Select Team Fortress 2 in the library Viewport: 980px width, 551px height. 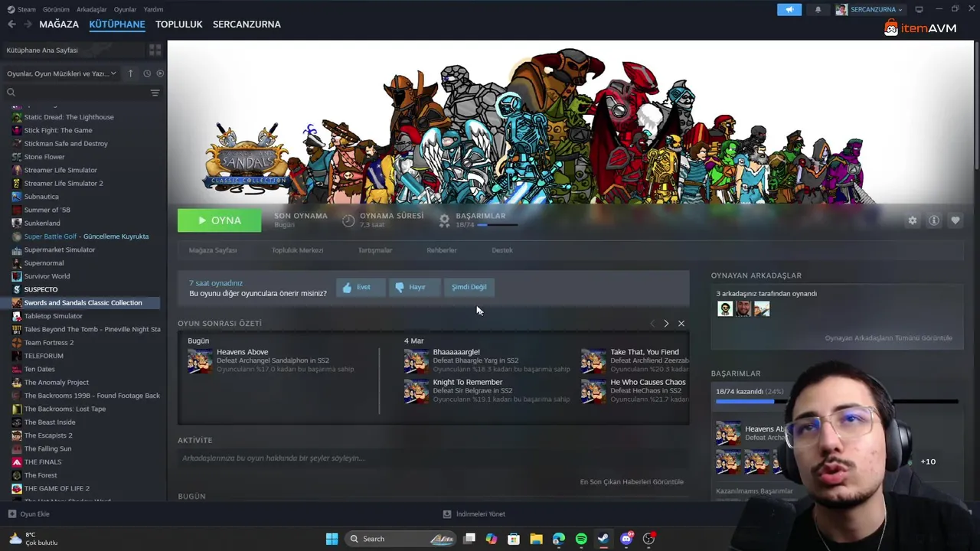[x=49, y=343]
